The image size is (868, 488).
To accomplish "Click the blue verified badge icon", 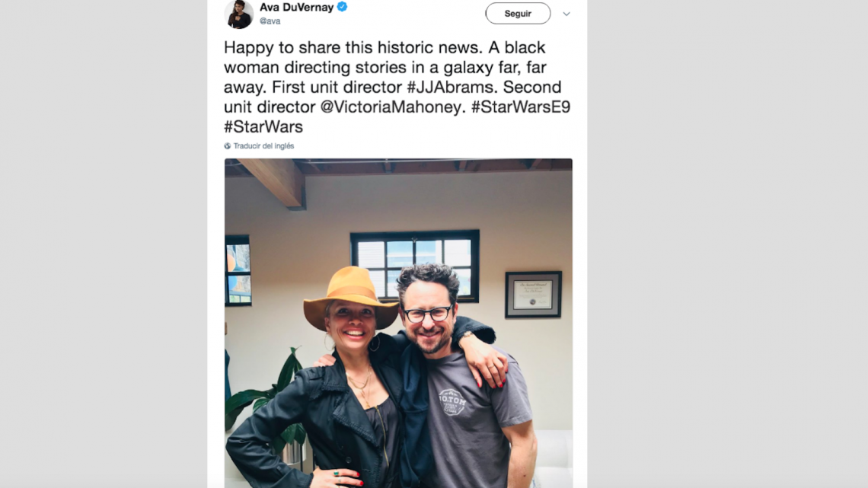I will tap(343, 7).
